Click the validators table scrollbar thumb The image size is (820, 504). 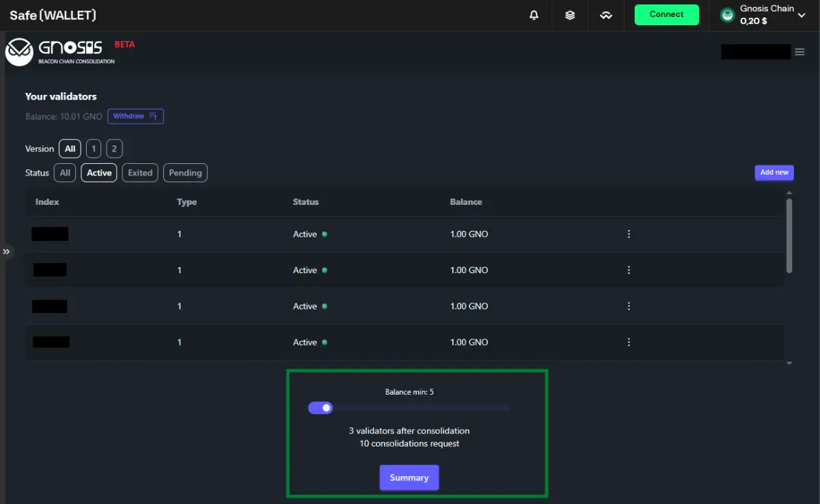[789, 236]
